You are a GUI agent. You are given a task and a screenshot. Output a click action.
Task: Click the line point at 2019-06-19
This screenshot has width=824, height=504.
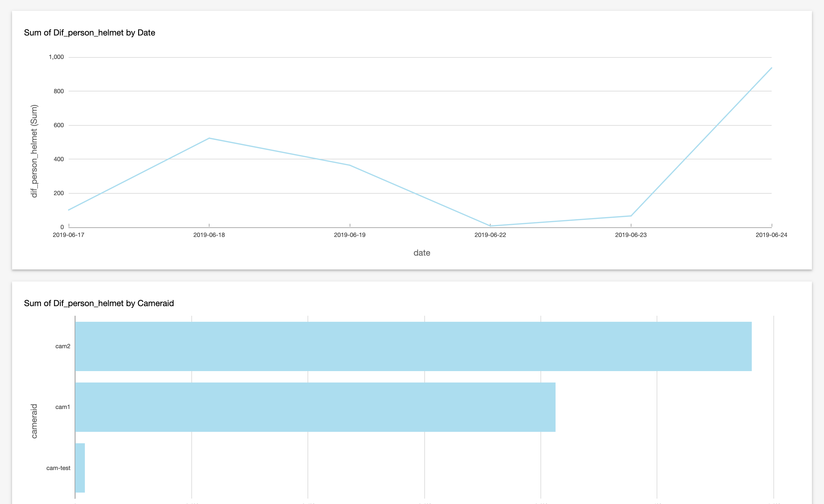pyautogui.click(x=350, y=165)
